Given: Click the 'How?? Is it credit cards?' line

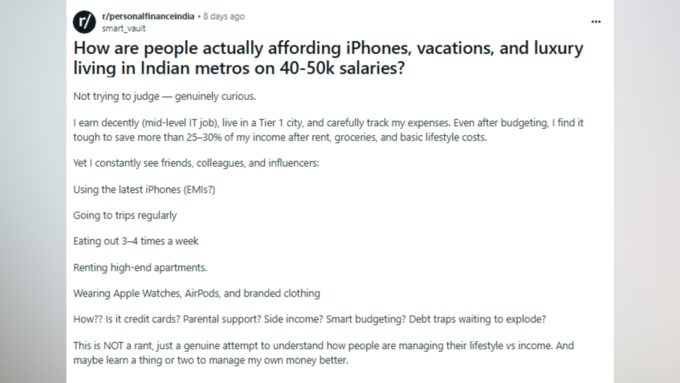Looking at the screenshot, I should tap(309, 319).
